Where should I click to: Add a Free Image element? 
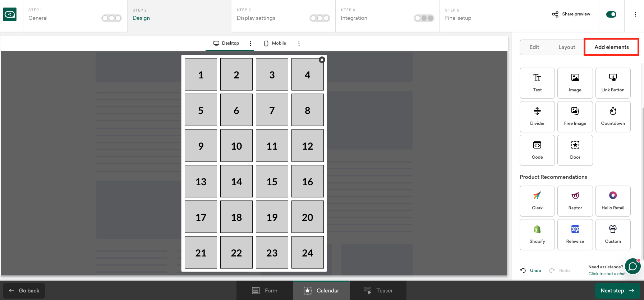point(575,117)
